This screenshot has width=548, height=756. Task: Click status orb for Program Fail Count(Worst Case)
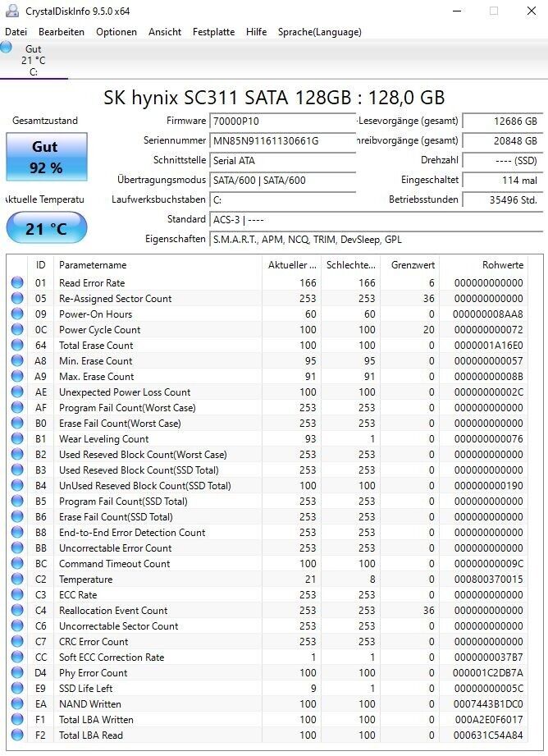tap(17, 407)
